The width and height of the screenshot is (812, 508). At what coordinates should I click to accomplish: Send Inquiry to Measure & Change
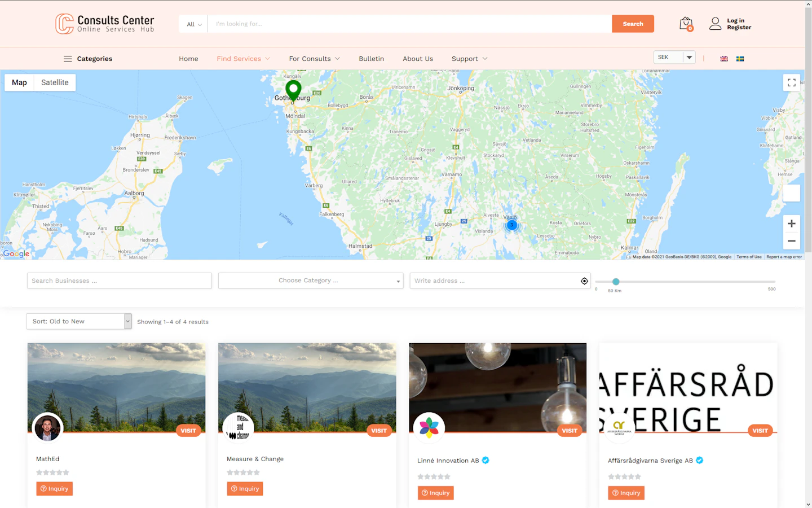click(x=245, y=489)
